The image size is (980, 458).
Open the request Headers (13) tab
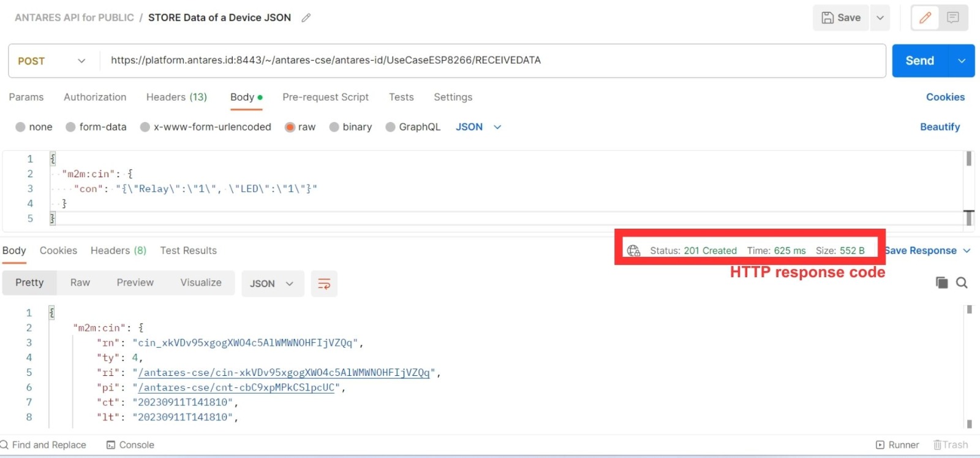click(x=176, y=97)
